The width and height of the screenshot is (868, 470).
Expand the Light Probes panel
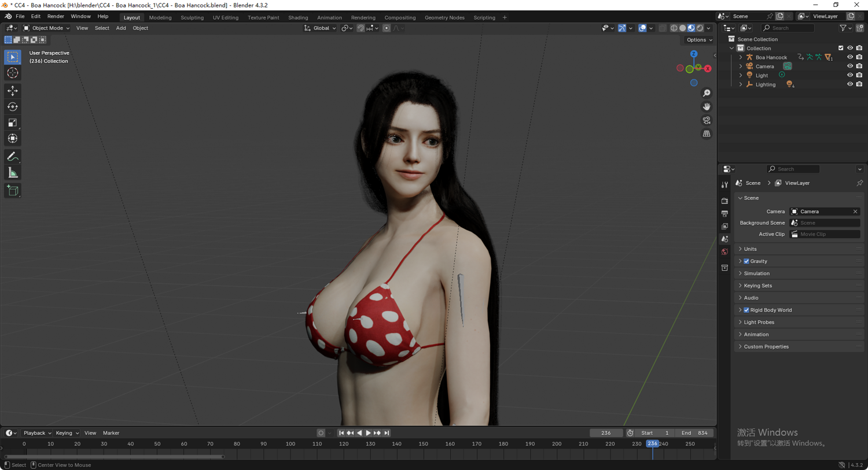click(799, 322)
